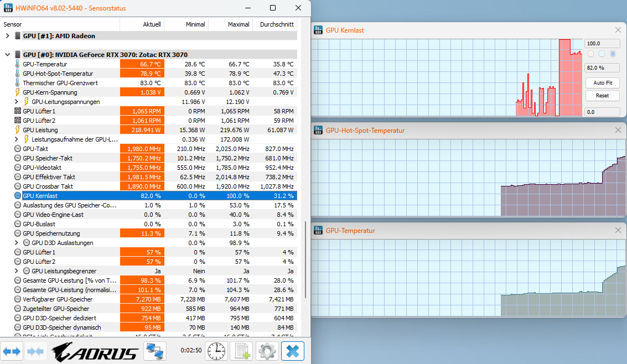This screenshot has width=627, height=364.
Task: Close the GPU-Hot-Spot-Temperatur graph window
Action: click(x=618, y=130)
